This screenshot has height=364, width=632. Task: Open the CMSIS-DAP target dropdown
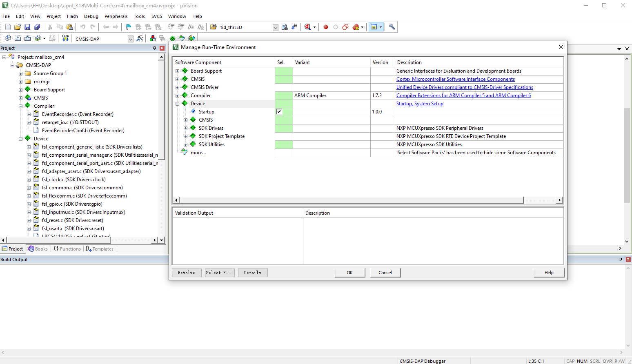131,39
